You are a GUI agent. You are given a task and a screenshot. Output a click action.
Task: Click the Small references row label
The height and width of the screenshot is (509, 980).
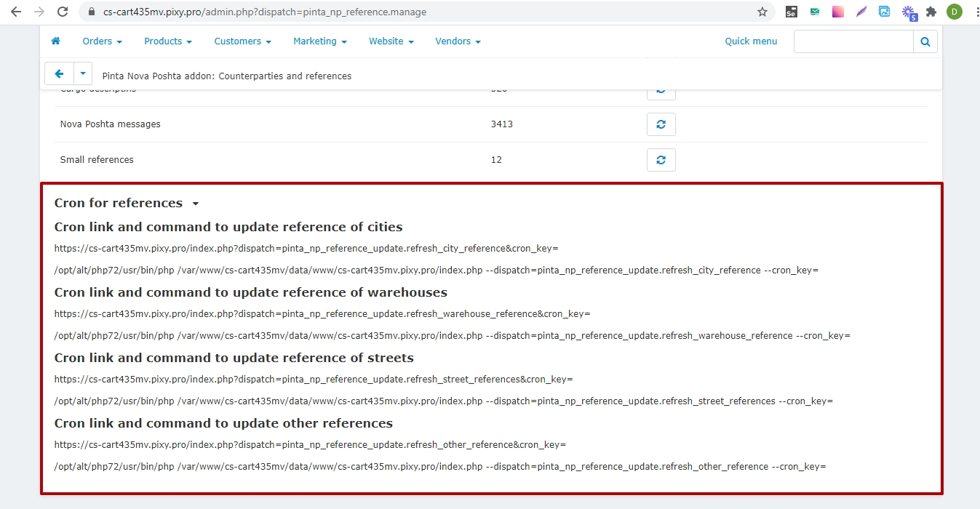point(97,160)
